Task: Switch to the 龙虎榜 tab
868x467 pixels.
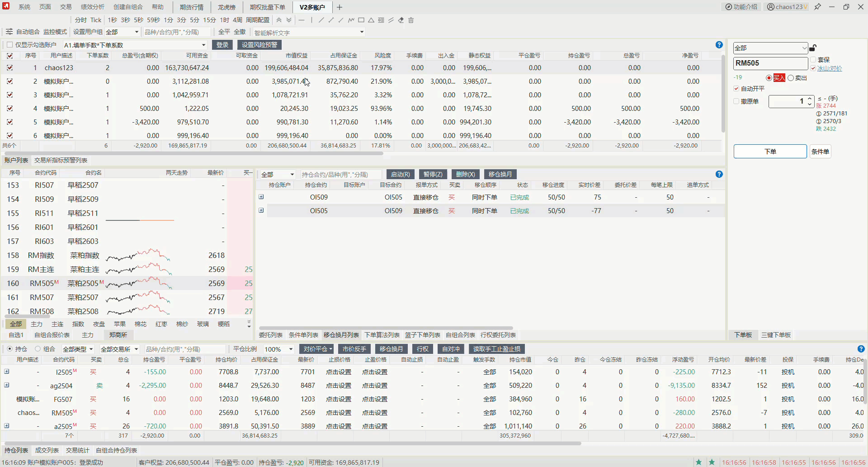Action: (x=226, y=7)
